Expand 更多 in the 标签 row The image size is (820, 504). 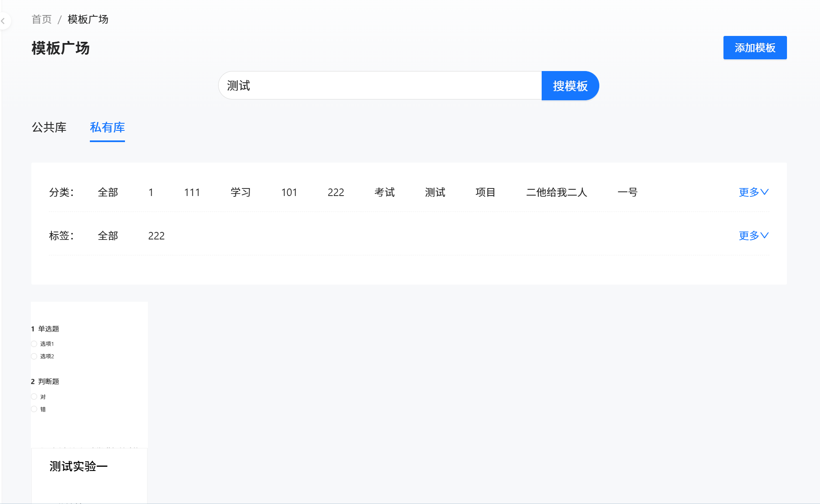pos(753,236)
